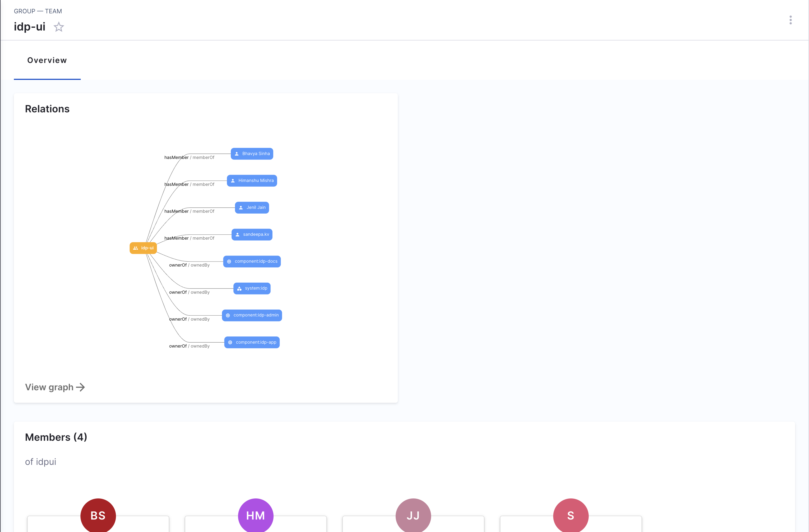Click the Himanshu Mishra user node
Image resolution: width=809 pixels, height=532 pixels.
click(252, 181)
